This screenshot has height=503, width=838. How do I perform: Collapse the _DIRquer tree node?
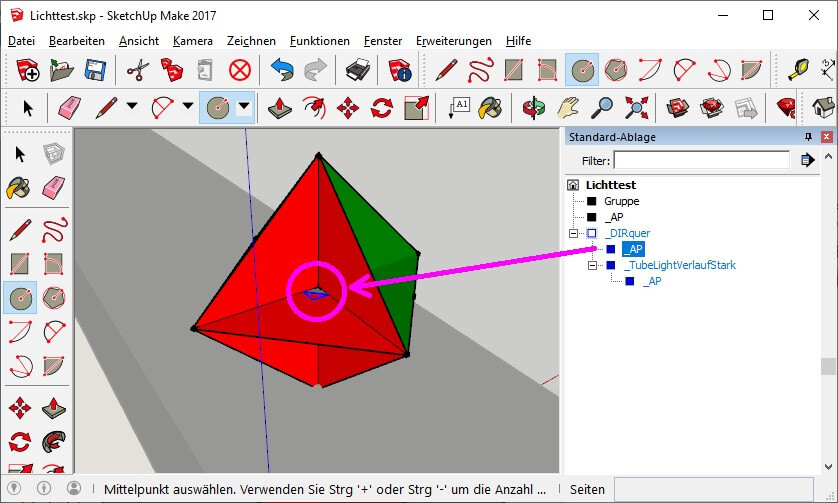[573, 233]
